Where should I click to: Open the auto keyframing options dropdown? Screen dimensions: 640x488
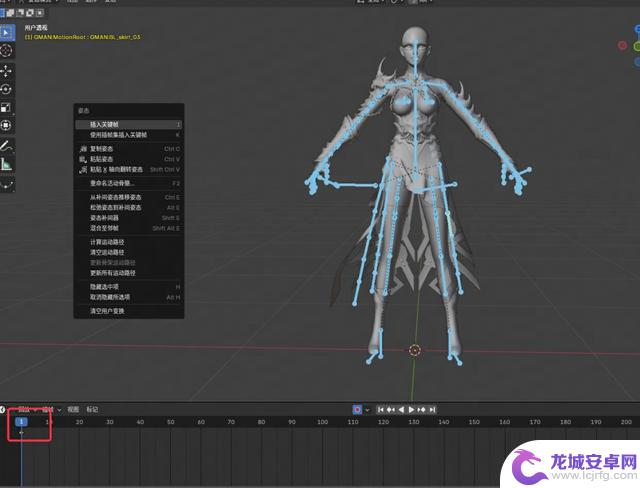367,410
